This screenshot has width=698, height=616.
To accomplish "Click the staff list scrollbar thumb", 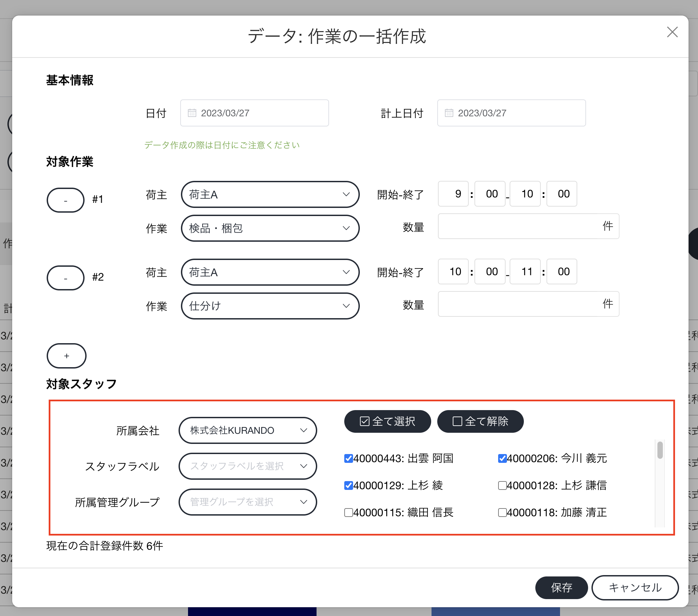I will coord(660,450).
